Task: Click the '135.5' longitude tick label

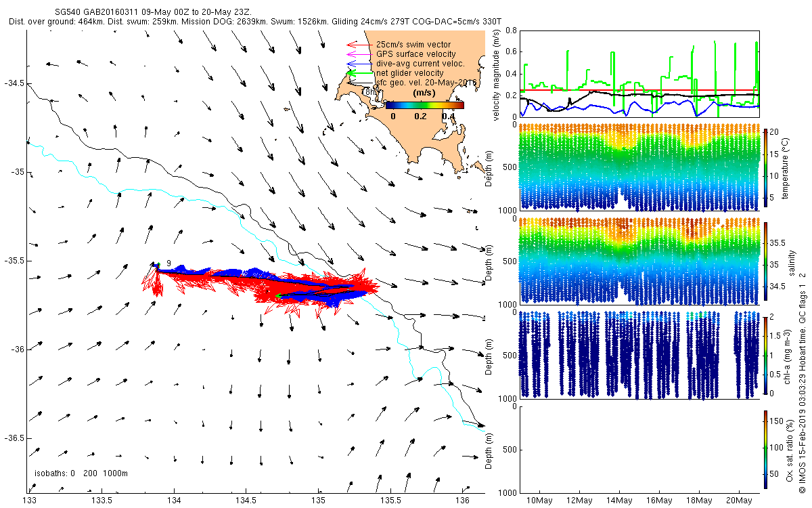Action: [391, 501]
